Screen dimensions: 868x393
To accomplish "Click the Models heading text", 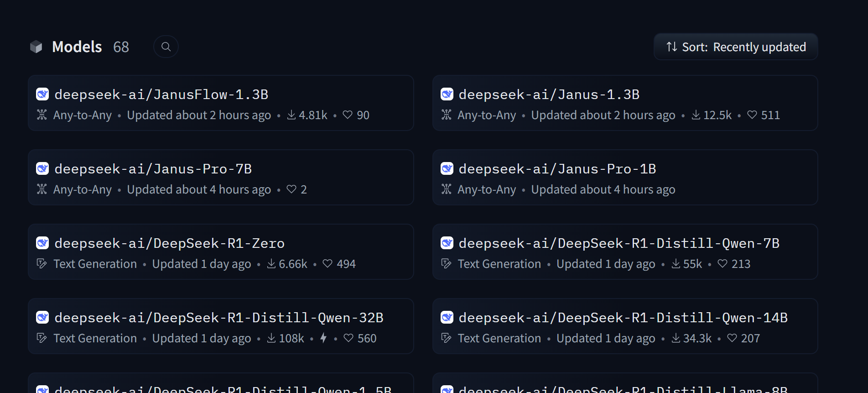I will tap(77, 47).
